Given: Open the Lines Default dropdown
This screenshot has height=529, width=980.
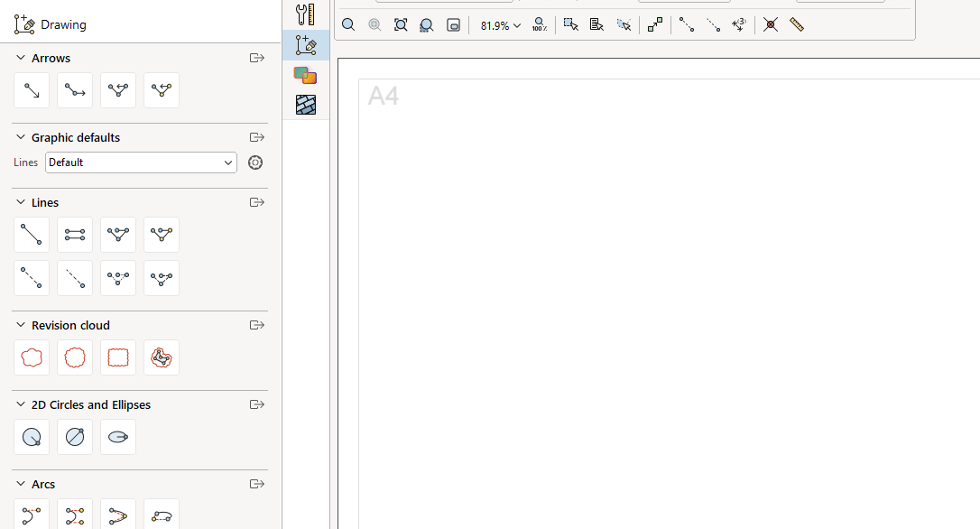Looking at the screenshot, I should (142, 162).
